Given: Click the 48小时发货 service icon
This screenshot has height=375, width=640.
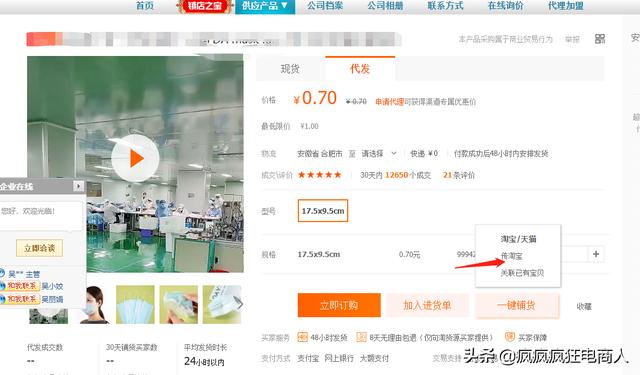Looking at the screenshot, I should (x=302, y=337).
